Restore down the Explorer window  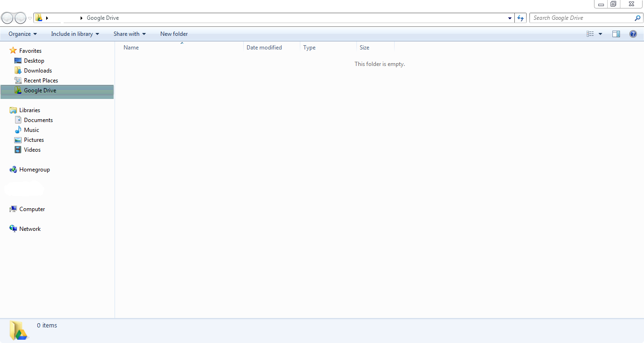(613, 4)
